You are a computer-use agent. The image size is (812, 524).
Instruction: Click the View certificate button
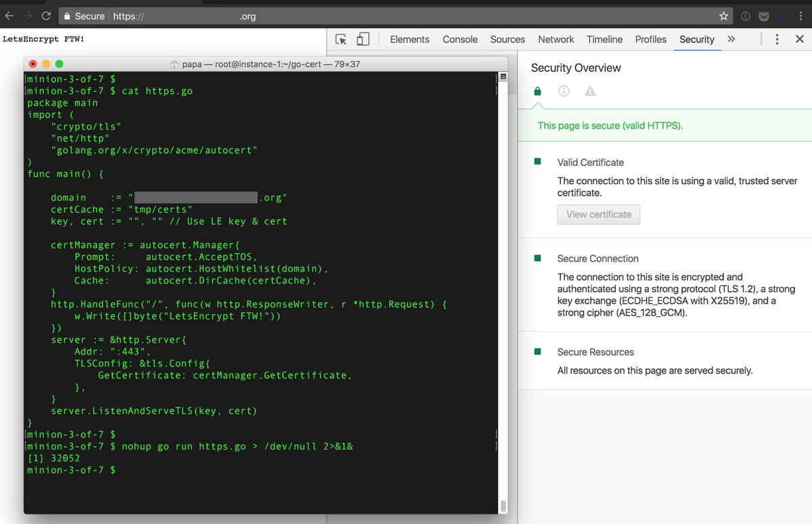point(599,215)
